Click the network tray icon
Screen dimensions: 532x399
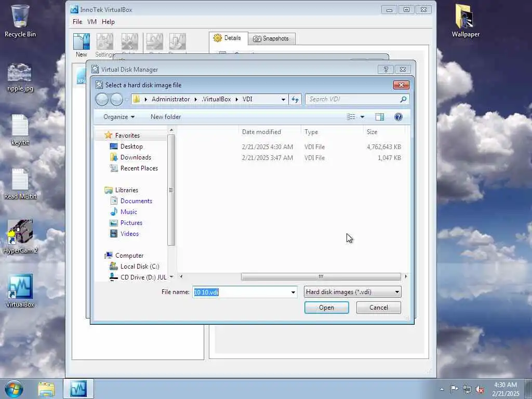[x=467, y=390]
